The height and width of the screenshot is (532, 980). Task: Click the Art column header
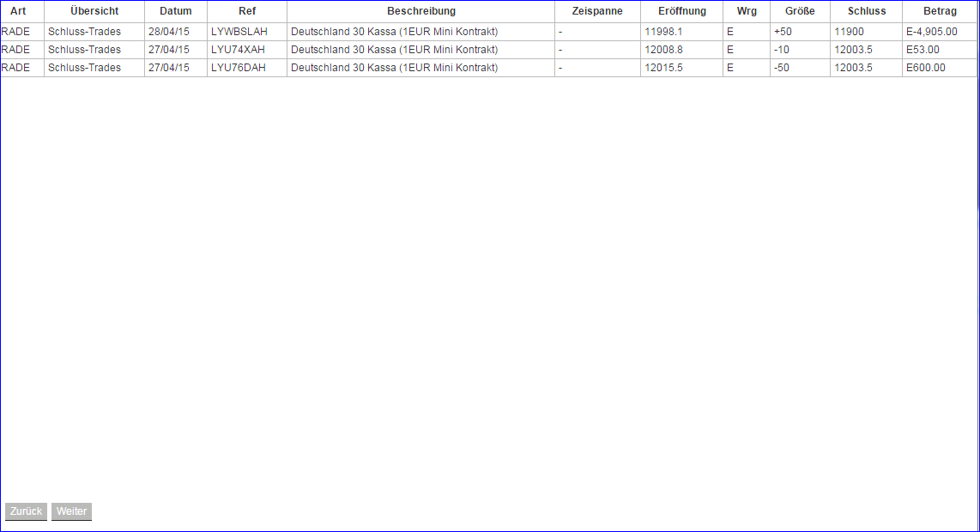18,11
